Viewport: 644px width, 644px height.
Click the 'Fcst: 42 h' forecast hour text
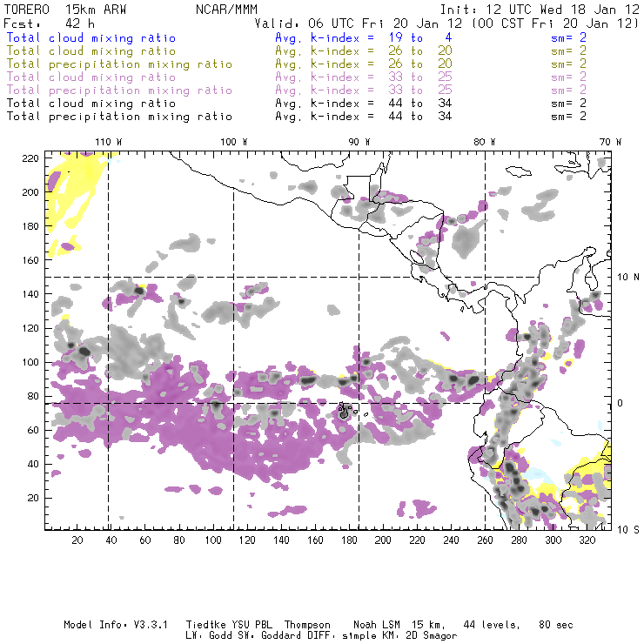[x=50, y=23]
